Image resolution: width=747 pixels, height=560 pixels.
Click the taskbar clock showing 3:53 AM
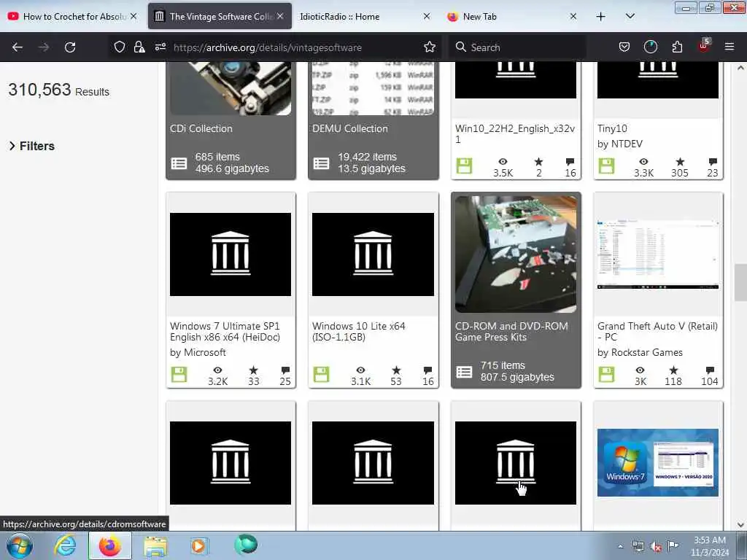click(709, 546)
